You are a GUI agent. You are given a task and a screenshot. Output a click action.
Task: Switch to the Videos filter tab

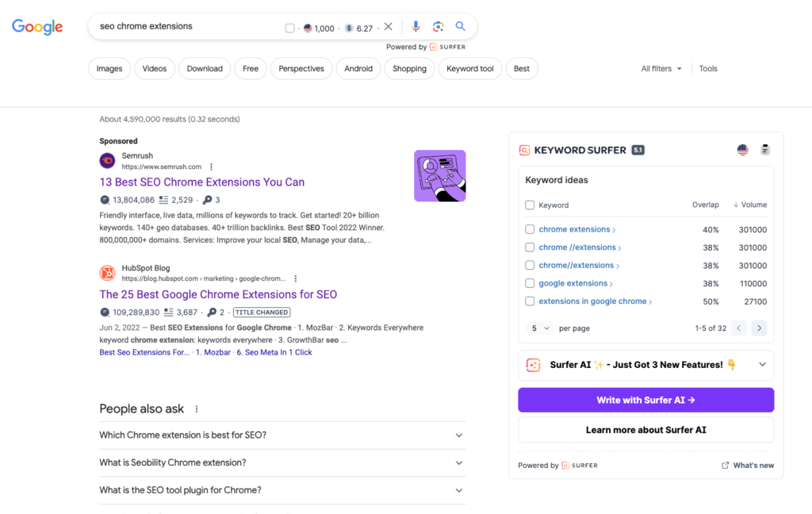(155, 69)
